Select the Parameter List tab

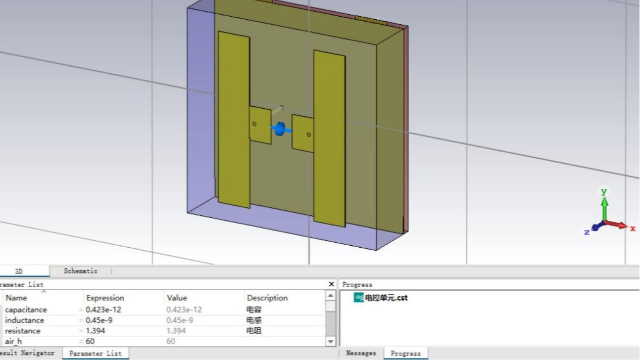(x=95, y=353)
